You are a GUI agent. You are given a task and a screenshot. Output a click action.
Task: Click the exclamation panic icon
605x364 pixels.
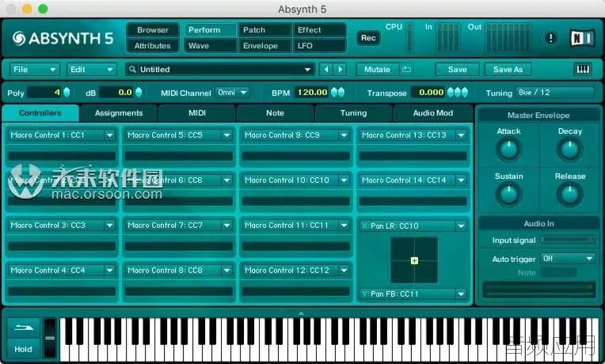coord(550,38)
